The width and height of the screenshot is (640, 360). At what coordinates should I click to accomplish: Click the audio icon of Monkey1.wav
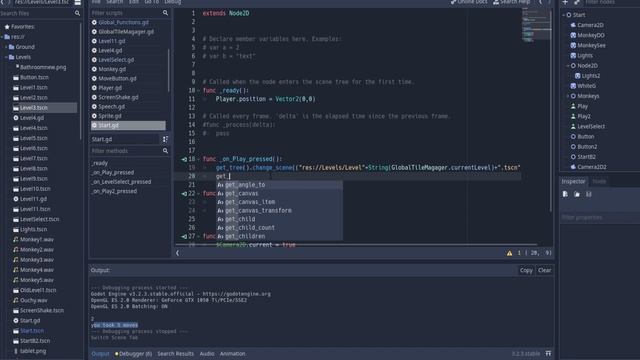[x=16, y=240]
